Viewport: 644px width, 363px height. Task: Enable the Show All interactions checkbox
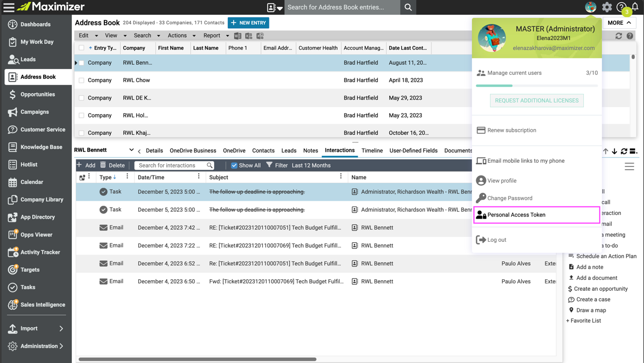tap(234, 165)
